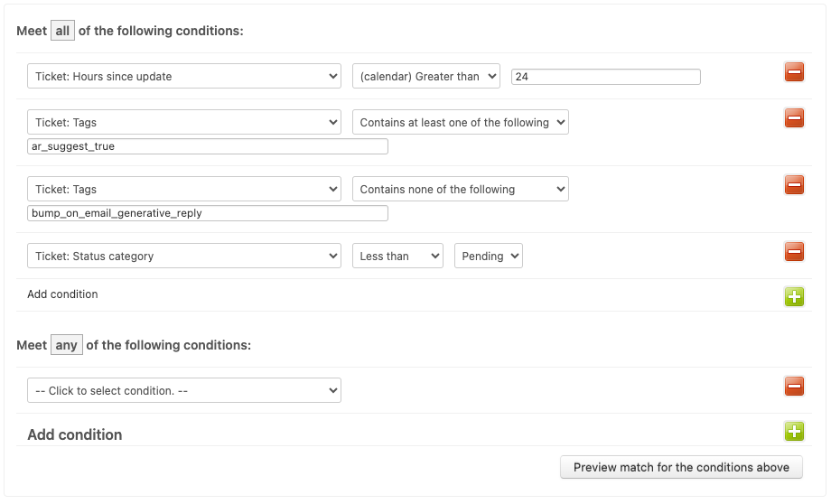
Task: Open the first Ticket: Tags field dropdown
Action: tap(184, 123)
